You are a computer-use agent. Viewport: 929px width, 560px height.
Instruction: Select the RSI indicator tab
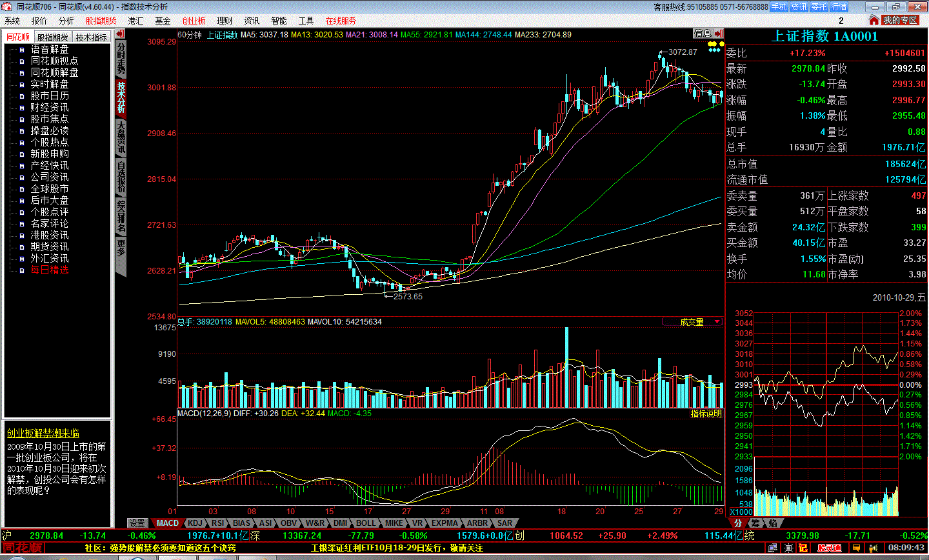tap(218, 523)
